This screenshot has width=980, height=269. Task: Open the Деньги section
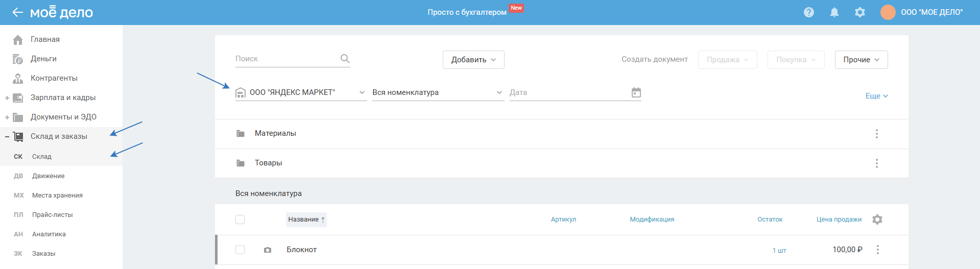43,59
